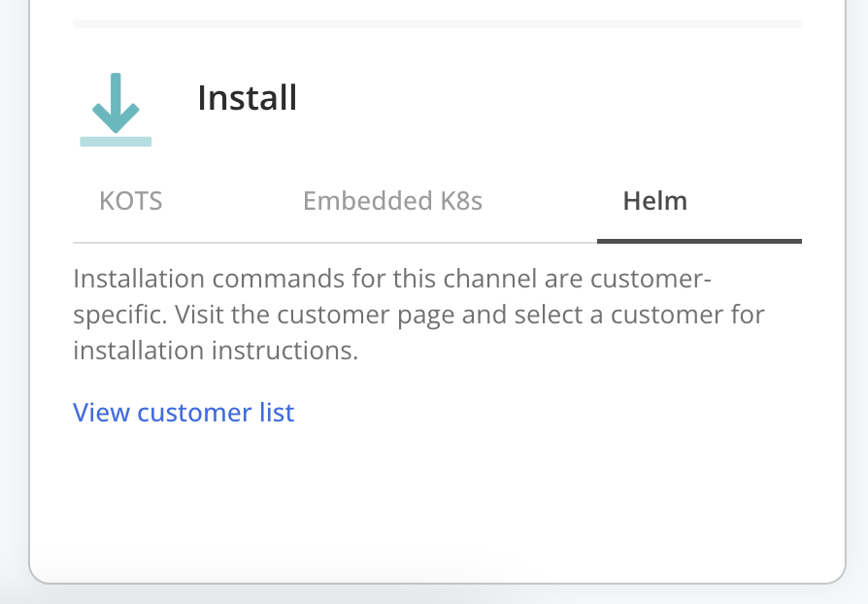Select the Install section heading
The image size is (868, 604).
247,98
